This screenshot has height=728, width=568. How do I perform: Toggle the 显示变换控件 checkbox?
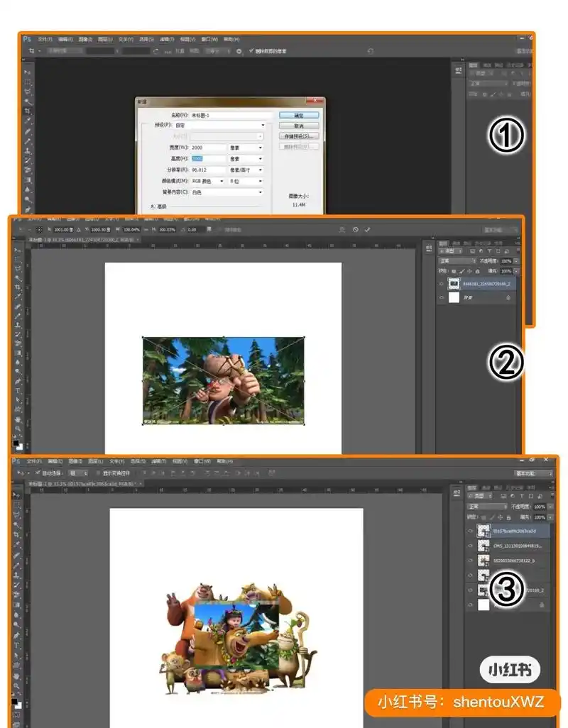(x=97, y=473)
